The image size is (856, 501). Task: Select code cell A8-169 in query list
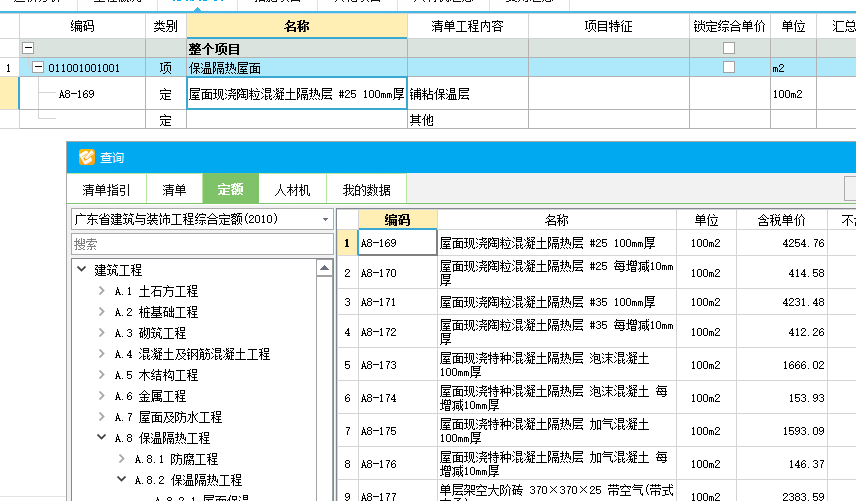[x=397, y=243]
